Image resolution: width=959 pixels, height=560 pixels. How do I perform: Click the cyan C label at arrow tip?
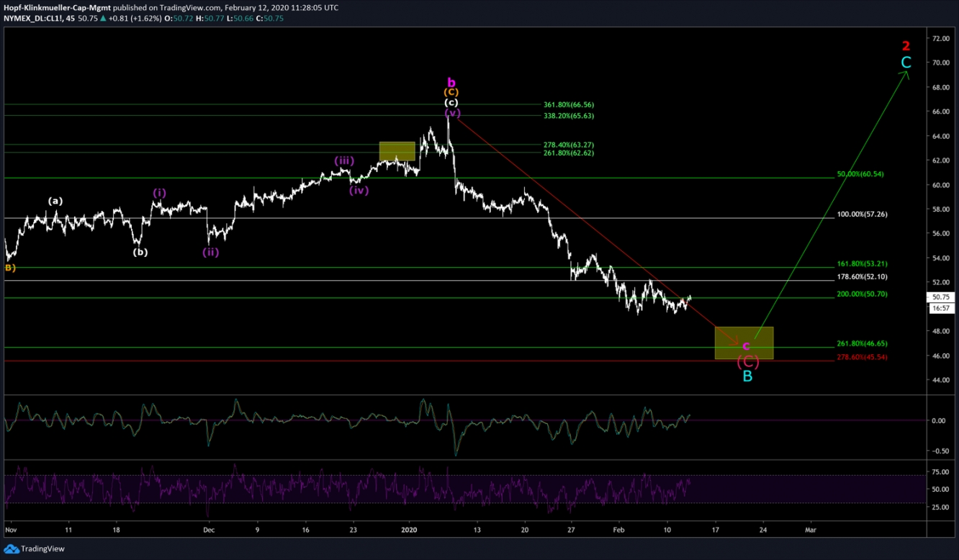906,63
